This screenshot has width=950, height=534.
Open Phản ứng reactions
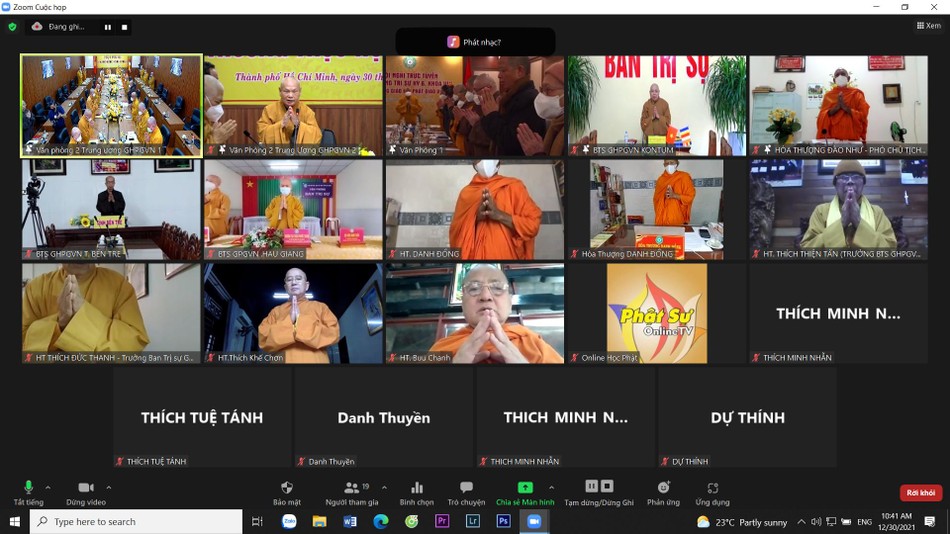663,491
